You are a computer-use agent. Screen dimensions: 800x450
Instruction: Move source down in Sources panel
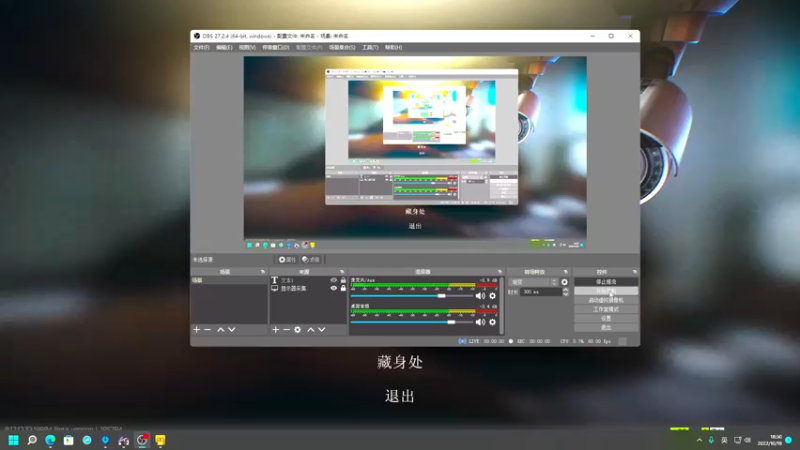click(x=322, y=330)
